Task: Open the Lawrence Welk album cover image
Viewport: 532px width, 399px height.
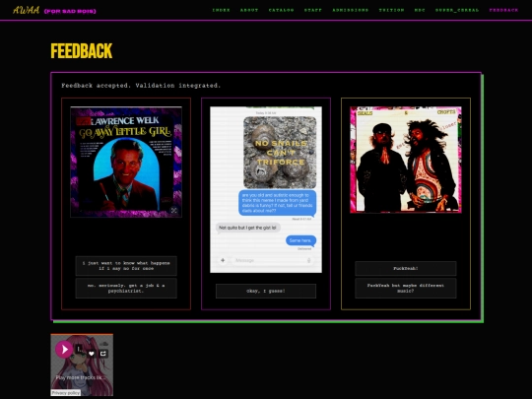Action: tap(126, 162)
